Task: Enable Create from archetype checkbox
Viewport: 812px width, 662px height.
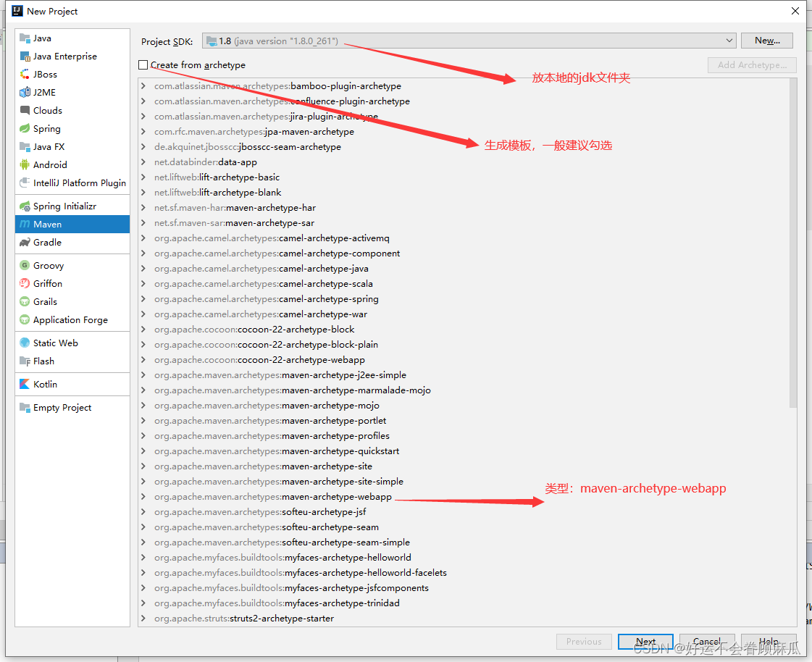Action: [143, 64]
